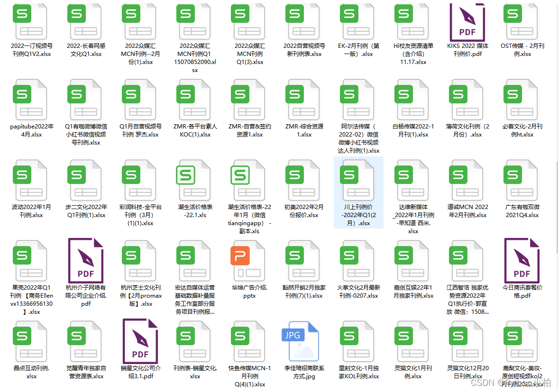This screenshot has width=558, height=392.
Task: Select the 今日商讯套餐价格.pdf icon
Action: [x=522, y=260]
